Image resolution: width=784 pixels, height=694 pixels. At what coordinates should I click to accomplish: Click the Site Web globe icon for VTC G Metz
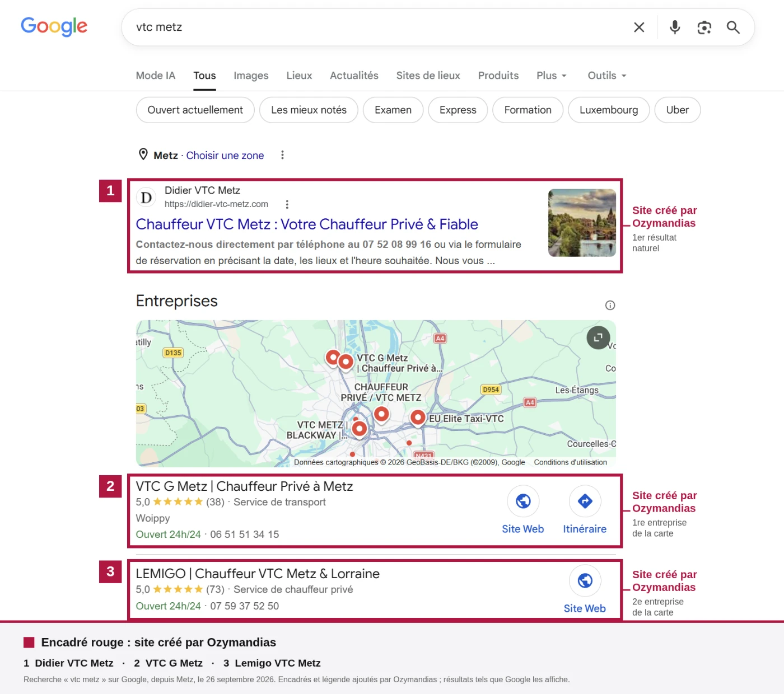click(x=523, y=501)
